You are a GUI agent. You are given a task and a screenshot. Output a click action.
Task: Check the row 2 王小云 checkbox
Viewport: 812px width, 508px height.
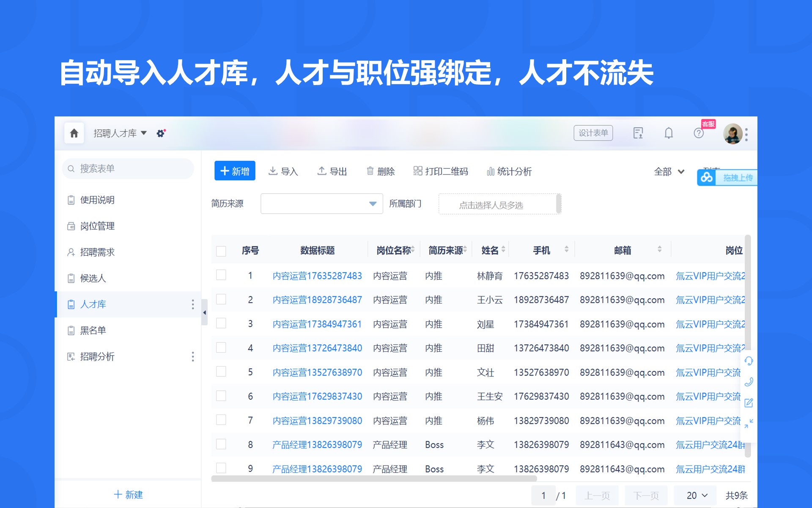click(221, 299)
